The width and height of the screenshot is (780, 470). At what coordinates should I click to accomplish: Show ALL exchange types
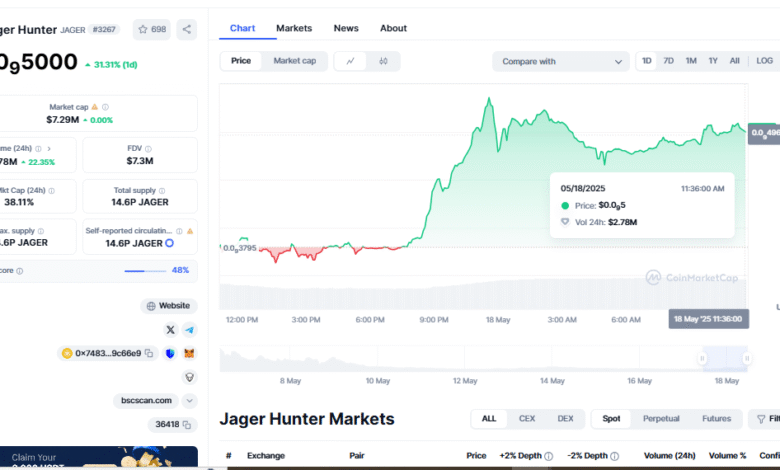488,419
